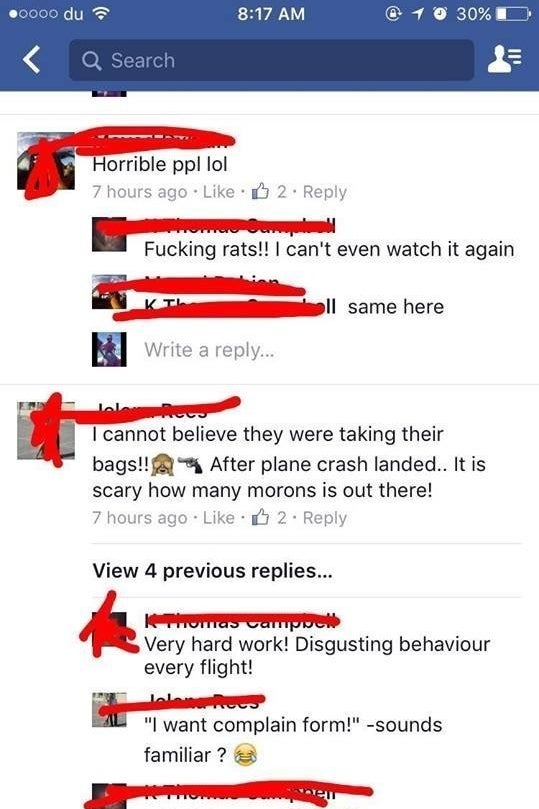Tap the Wi-Fi icon in status bar
Viewport: 539px width, 809px height.
(x=101, y=14)
